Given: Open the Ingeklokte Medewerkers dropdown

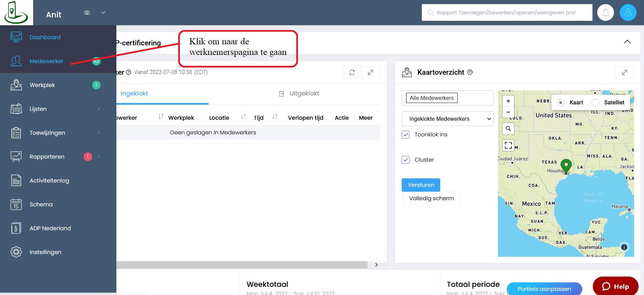Looking at the screenshot, I should [447, 119].
